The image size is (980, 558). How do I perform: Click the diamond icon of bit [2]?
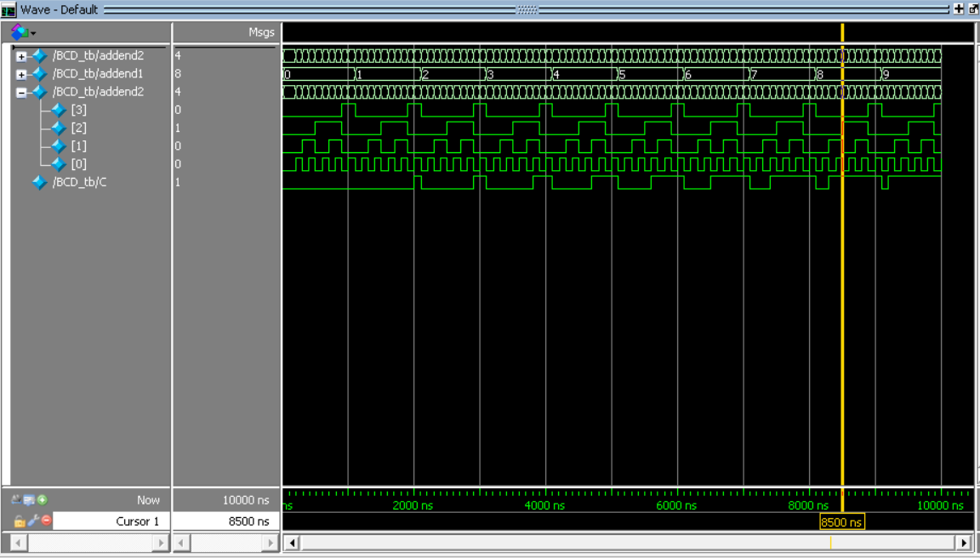(59, 128)
